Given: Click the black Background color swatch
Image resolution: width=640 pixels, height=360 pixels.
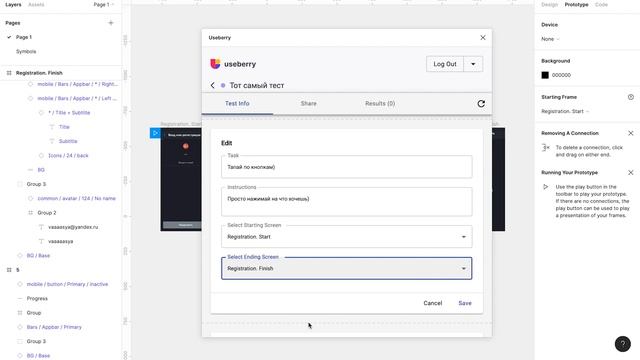Looking at the screenshot, I should click(x=545, y=75).
